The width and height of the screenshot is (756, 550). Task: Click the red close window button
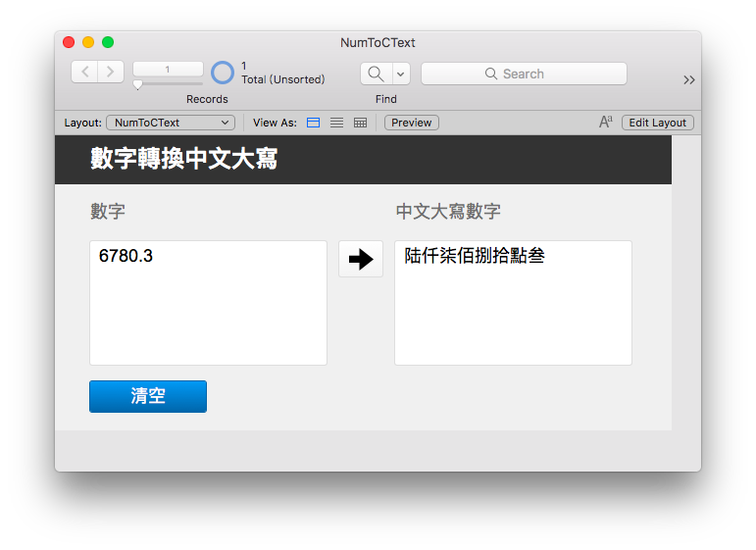69,42
